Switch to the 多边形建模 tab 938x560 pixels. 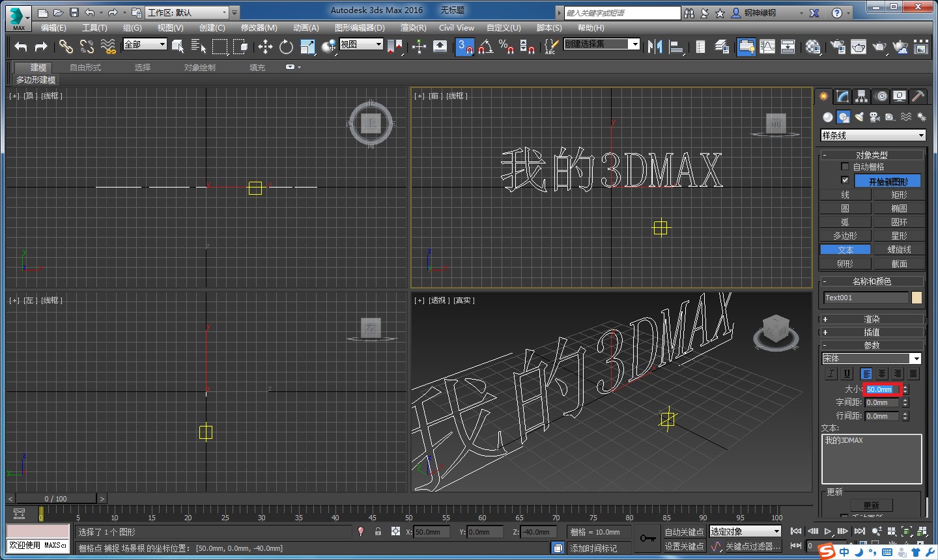[x=36, y=79]
